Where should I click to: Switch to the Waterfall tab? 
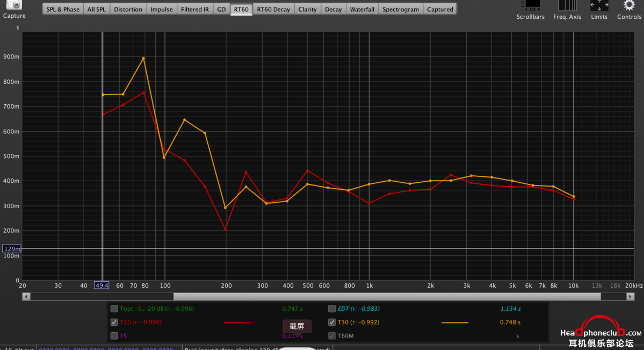362,9
